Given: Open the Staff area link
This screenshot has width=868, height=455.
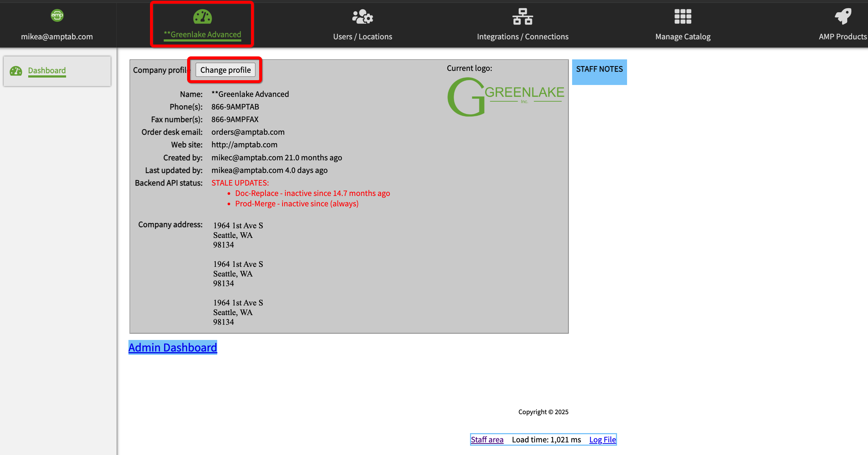Looking at the screenshot, I should (x=487, y=439).
